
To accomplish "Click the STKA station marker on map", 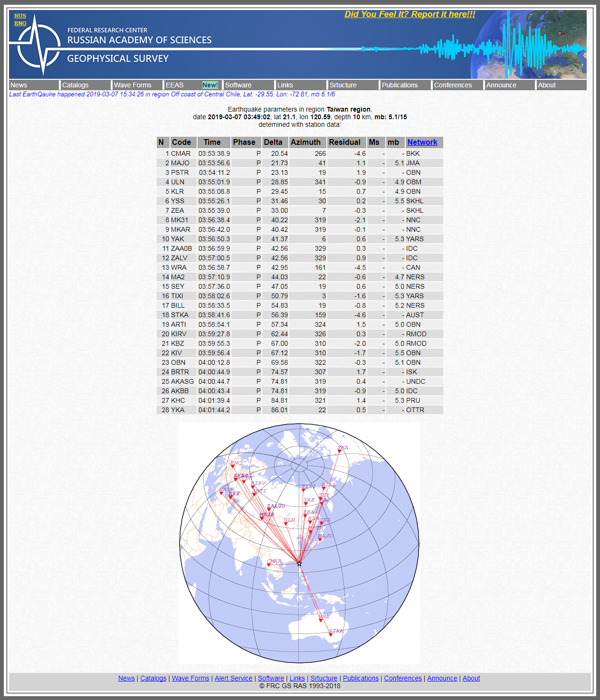I will pos(331,634).
